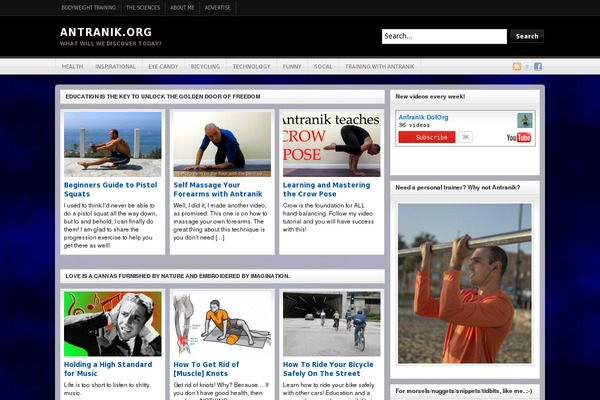Open the Advertise page
The height and width of the screenshot is (400, 600).
pyautogui.click(x=217, y=7)
